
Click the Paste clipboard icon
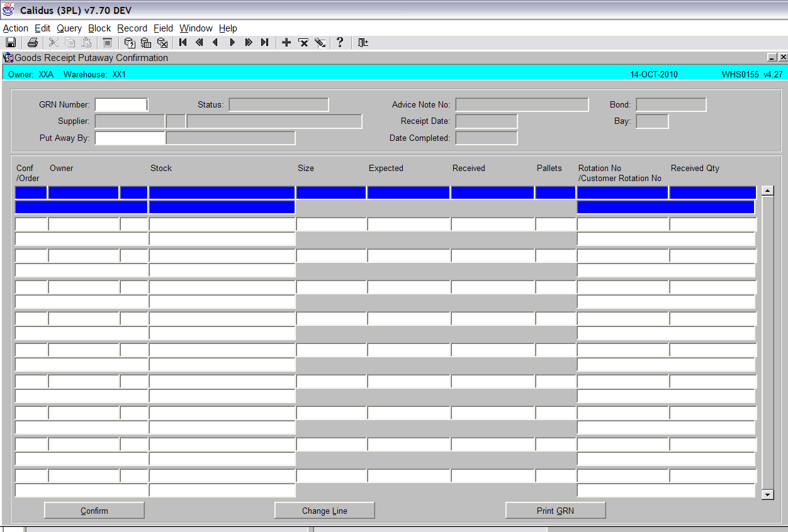tap(86, 43)
